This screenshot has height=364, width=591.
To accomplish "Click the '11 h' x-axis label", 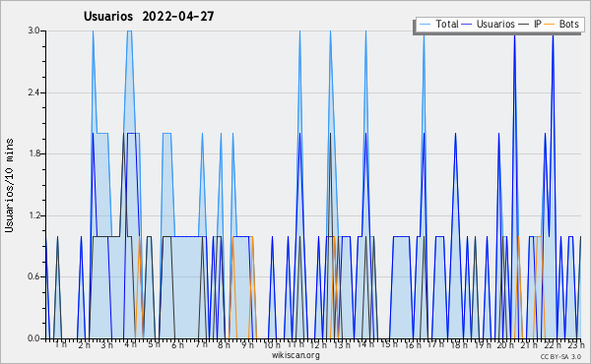I will pos(295,344).
